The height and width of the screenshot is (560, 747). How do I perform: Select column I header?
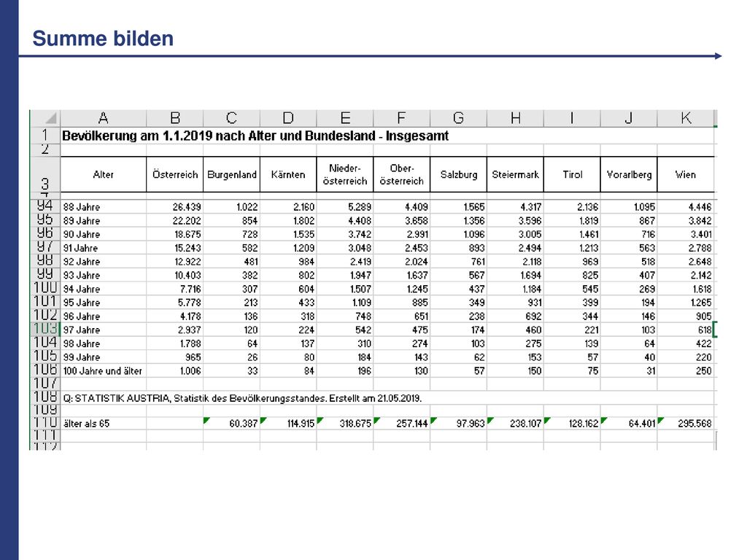tap(572, 118)
